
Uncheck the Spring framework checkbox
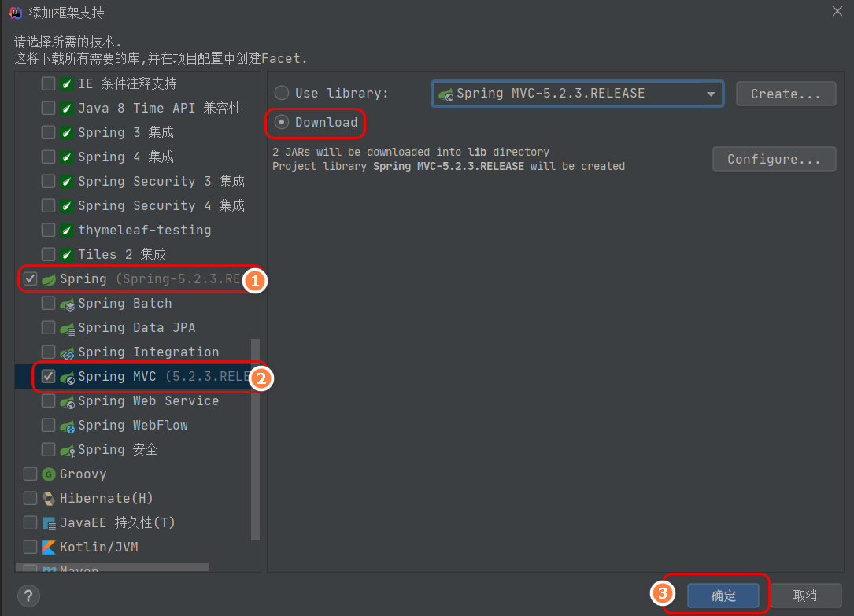pyautogui.click(x=30, y=279)
